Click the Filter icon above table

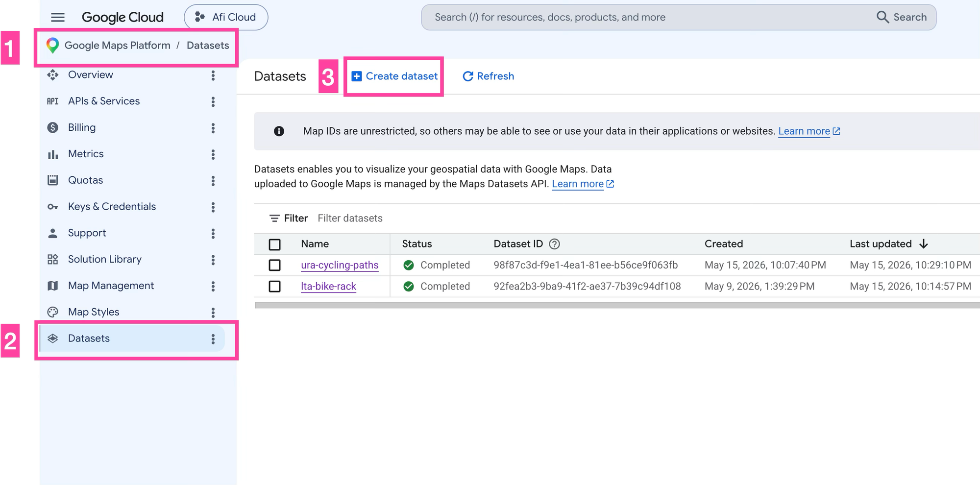274,218
